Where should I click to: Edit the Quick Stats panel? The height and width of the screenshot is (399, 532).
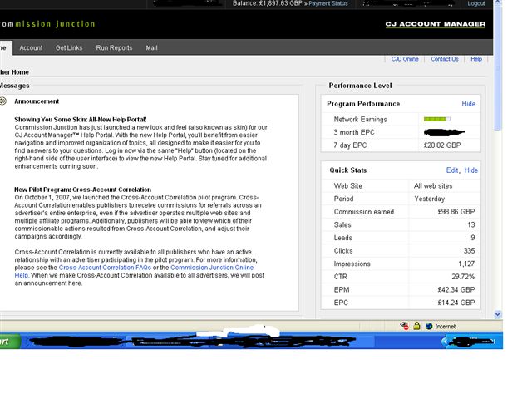click(x=452, y=170)
